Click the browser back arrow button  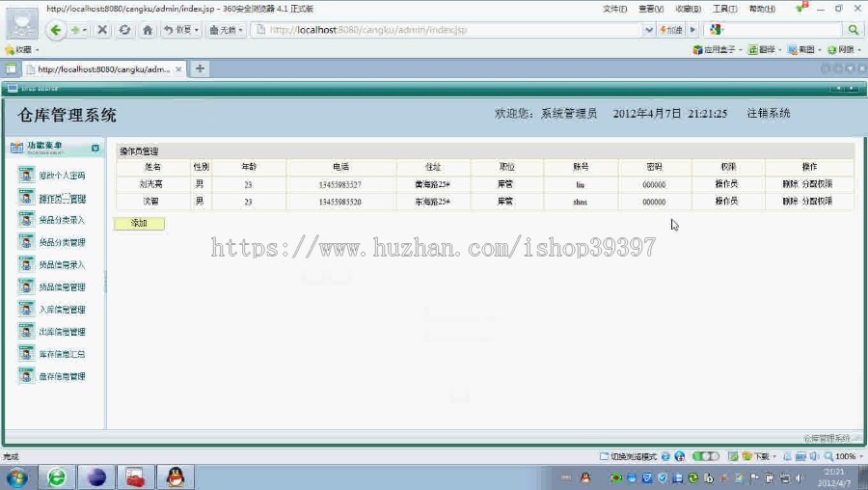55,30
